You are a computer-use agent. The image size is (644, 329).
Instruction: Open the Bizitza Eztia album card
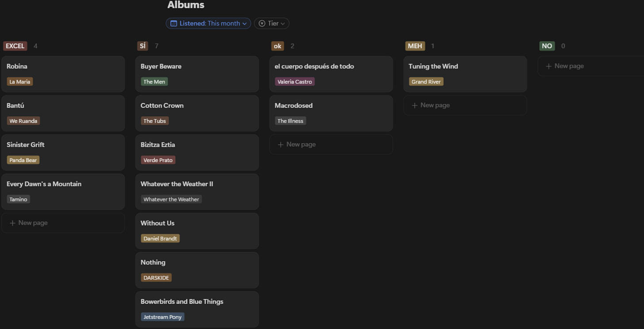click(x=197, y=152)
